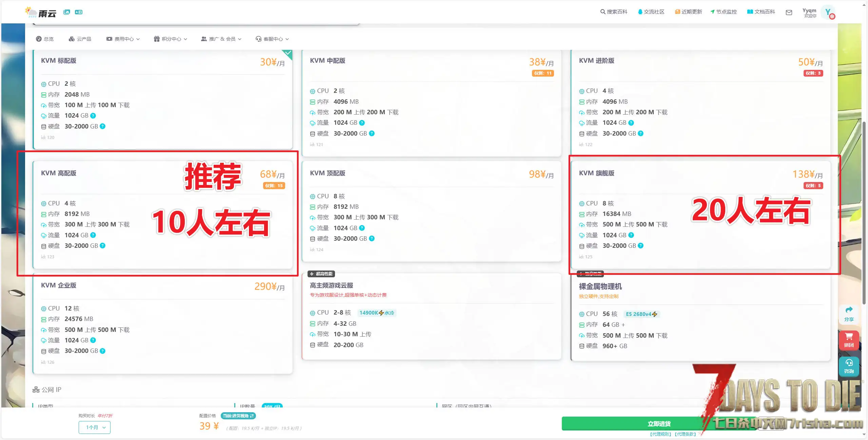This screenshot has width=868, height=440.
Task: Click the 14900K 水冷 CPU tag
Action: pos(377,313)
